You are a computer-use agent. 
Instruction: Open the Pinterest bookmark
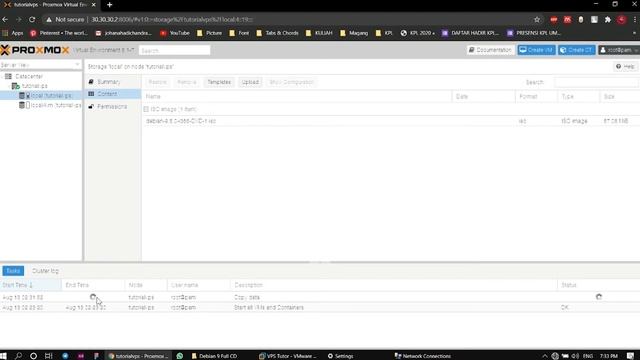tap(59, 33)
